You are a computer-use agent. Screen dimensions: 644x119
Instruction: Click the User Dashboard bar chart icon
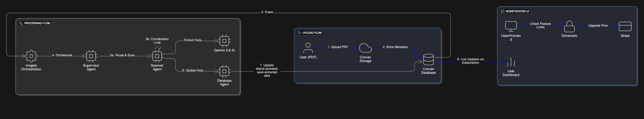click(x=511, y=62)
